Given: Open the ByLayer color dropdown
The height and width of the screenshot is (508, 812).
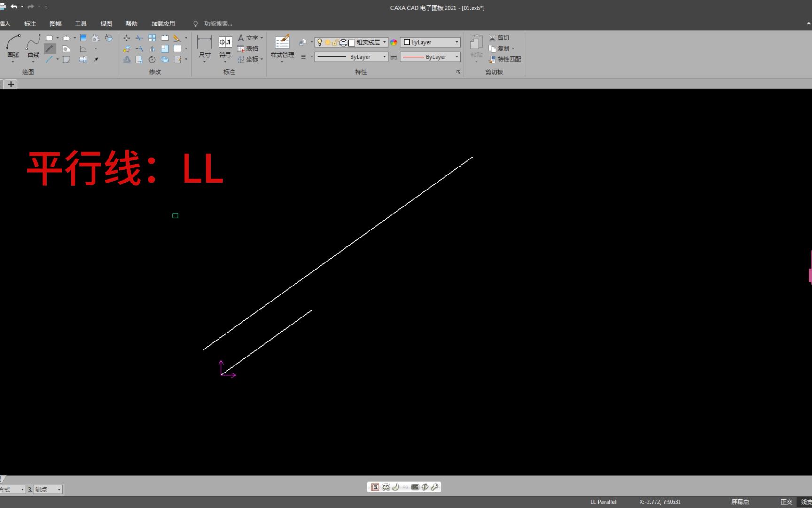Looking at the screenshot, I should pyautogui.click(x=430, y=42).
